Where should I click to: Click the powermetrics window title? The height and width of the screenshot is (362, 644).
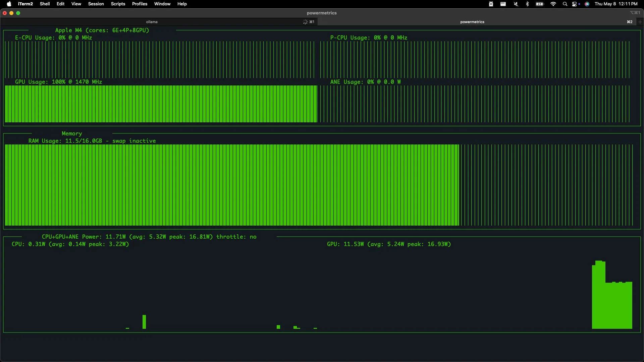click(x=322, y=13)
